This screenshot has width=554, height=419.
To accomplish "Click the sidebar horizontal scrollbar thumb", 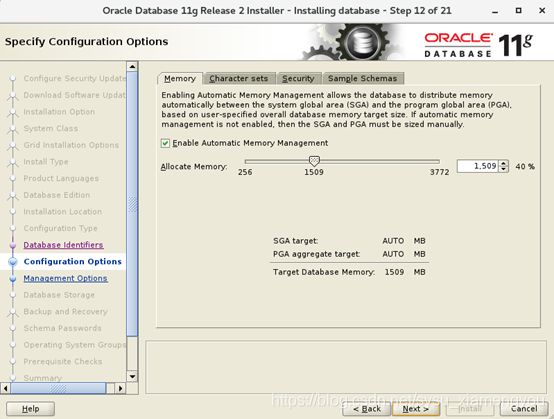I will tap(58, 388).
